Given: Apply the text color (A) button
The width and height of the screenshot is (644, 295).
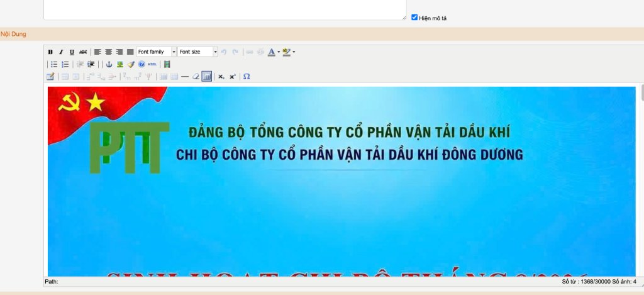Looking at the screenshot, I should click(x=271, y=52).
